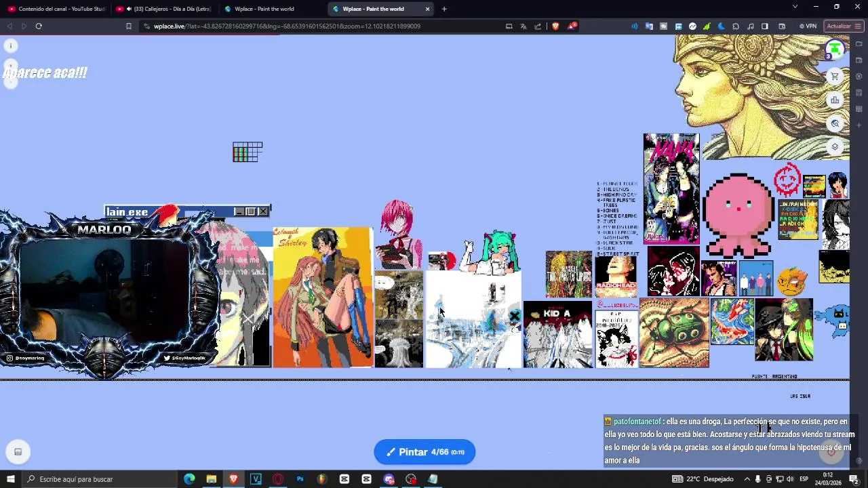
Task: Click the small green grid drawing on the map
Action: tap(248, 152)
